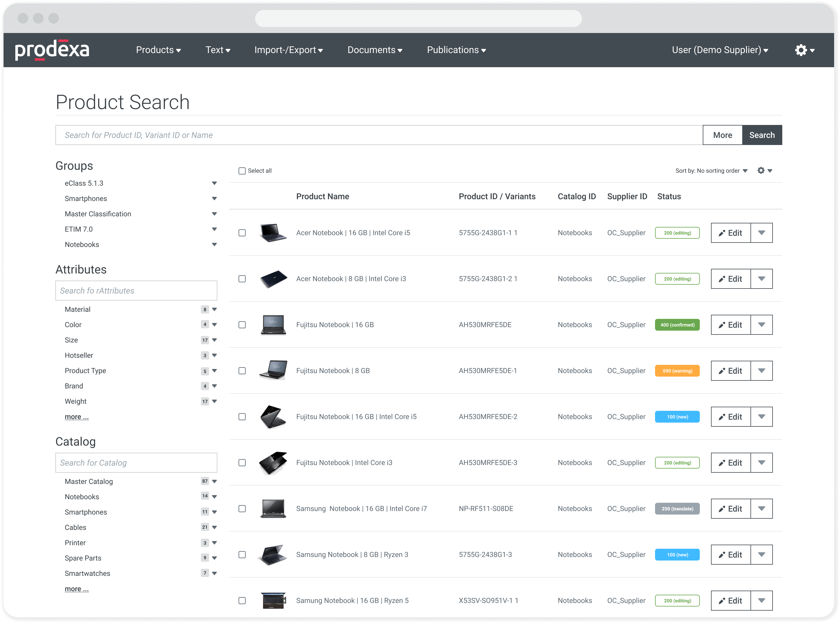This screenshot has height=623, width=840.
Task: Click the Search button
Action: point(762,135)
